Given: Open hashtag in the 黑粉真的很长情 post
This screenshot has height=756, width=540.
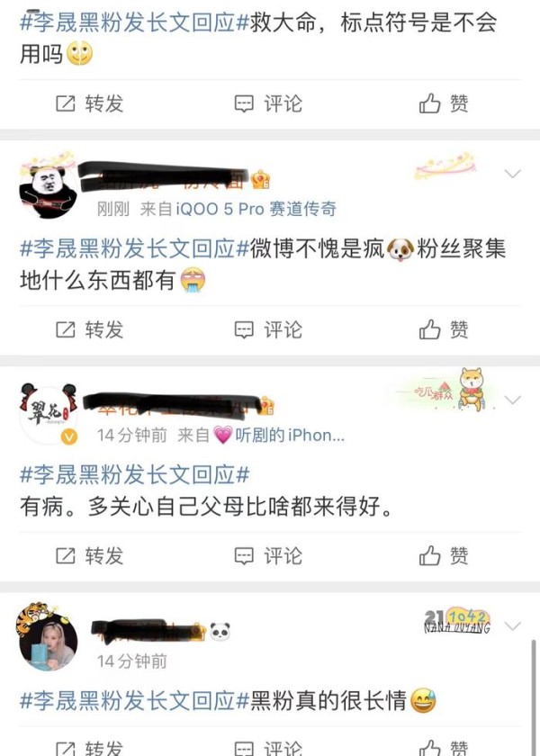Looking at the screenshot, I should pyautogui.click(x=134, y=701).
